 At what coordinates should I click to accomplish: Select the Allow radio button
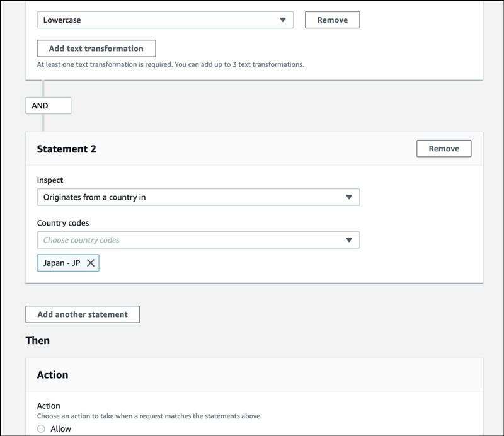pyautogui.click(x=41, y=428)
